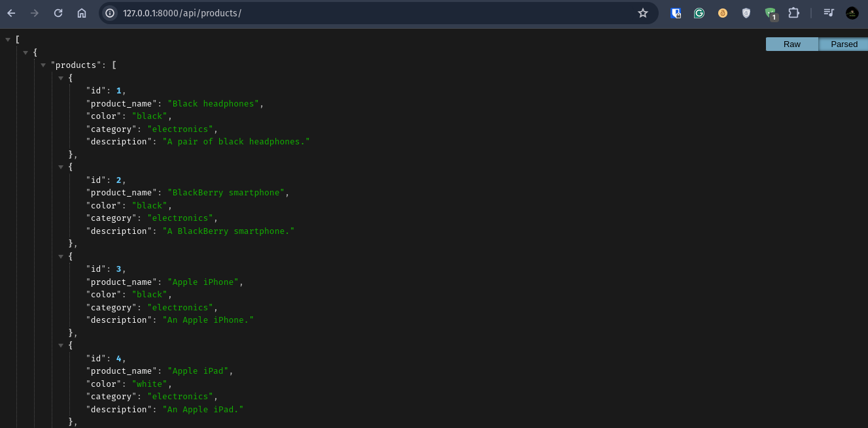This screenshot has width=868, height=428.
Task: Click "electronics" category of BlackBerry smartphone
Action: pyautogui.click(x=180, y=218)
